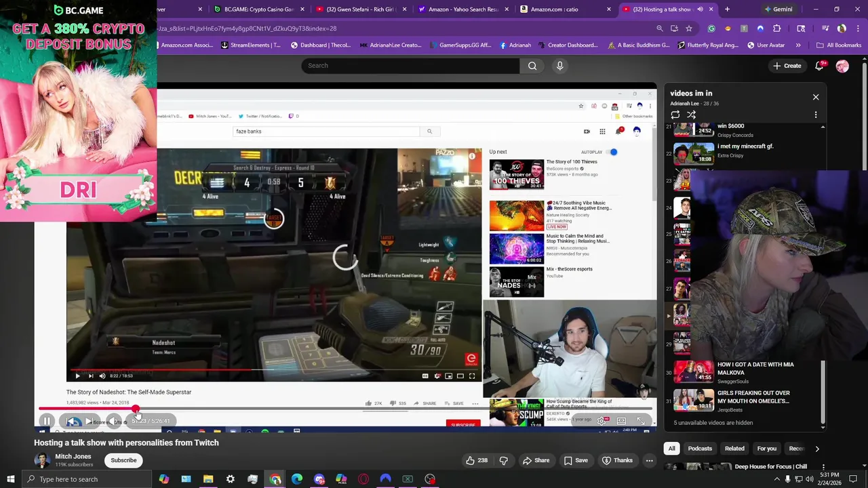Toggle Autoplay switch in embedded video
Image resolution: width=868 pixels, height=488 pixels.
coord(612,152)
